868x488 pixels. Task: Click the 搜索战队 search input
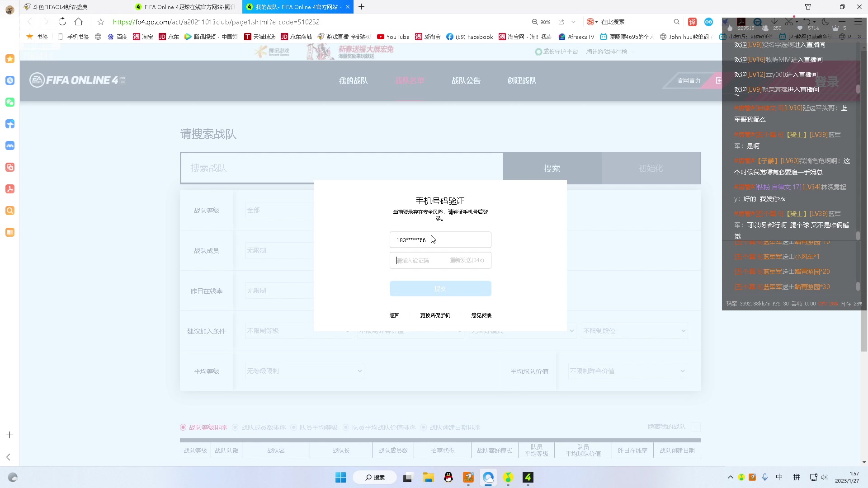[342, 168]
